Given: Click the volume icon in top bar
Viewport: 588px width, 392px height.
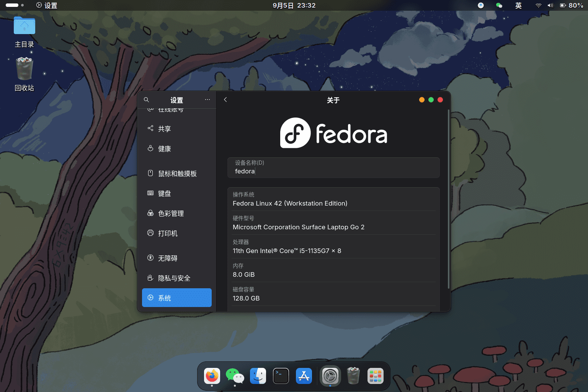Looking at the screenshot, I should (x=550, y=5).
